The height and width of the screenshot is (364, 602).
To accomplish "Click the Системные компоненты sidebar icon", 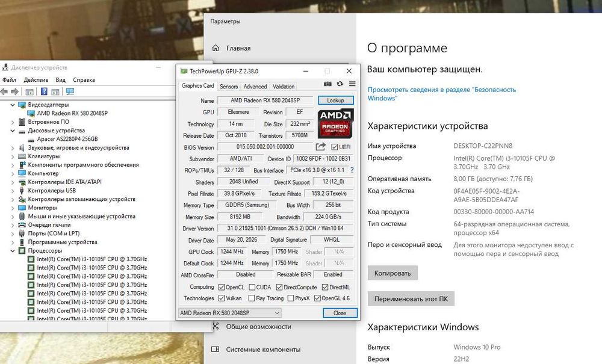I will coord(216,350).
